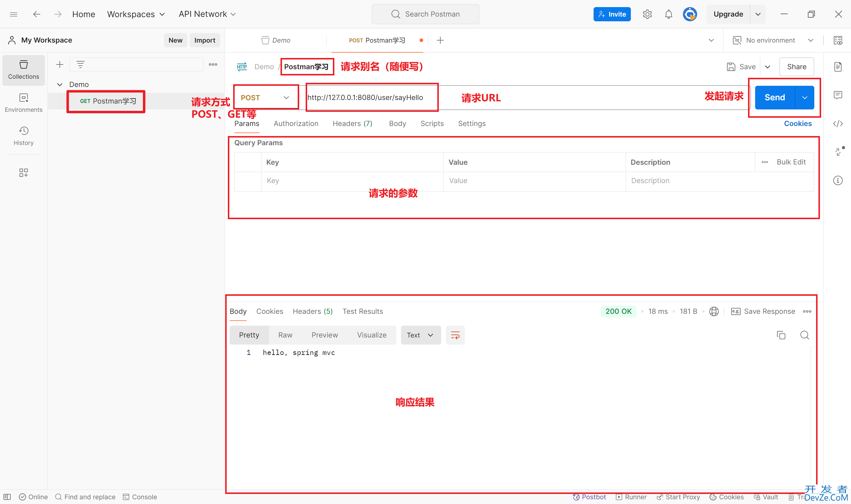Switch to the Headers (7) request tab
The width and height of the screenshot is (851, 504).
click(352, 124)
